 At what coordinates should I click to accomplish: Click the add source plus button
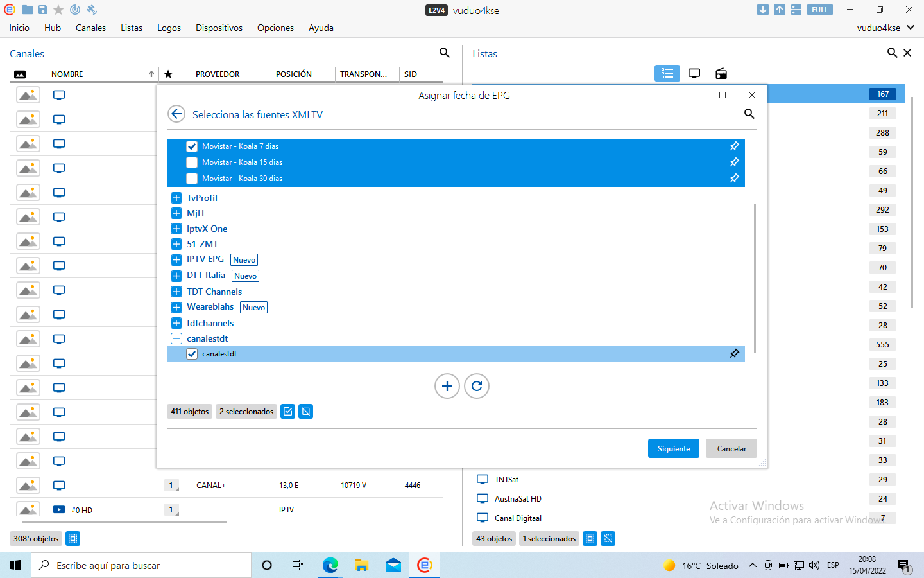(447, 386)
